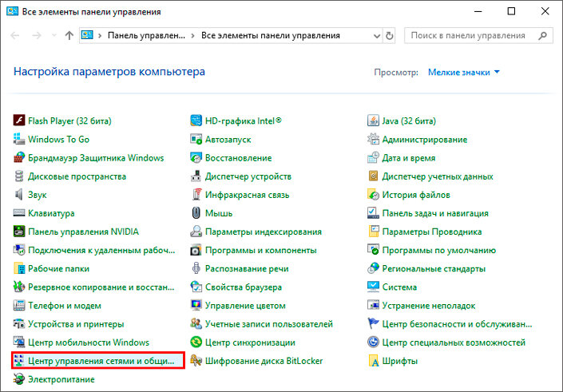This screenshot has height=392, width=563.
Task: Open Панель задач и навигация link
Action: coord(435,213)
